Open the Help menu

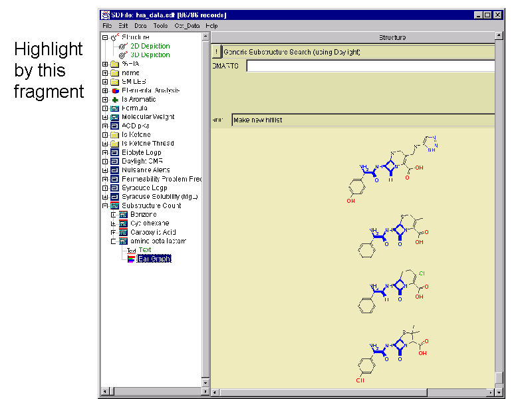point(211,25)
